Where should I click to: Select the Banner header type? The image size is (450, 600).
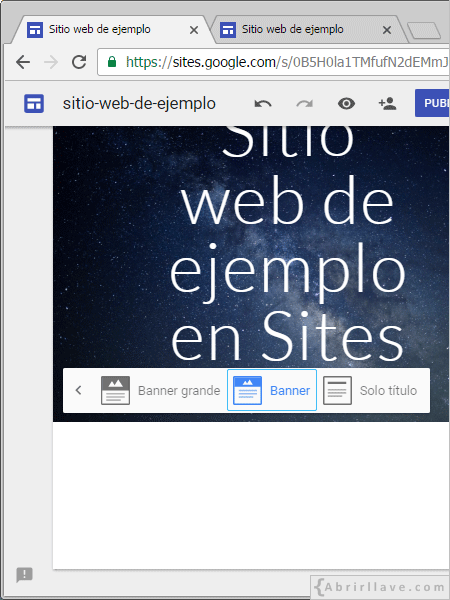click(x=272, y=390)
